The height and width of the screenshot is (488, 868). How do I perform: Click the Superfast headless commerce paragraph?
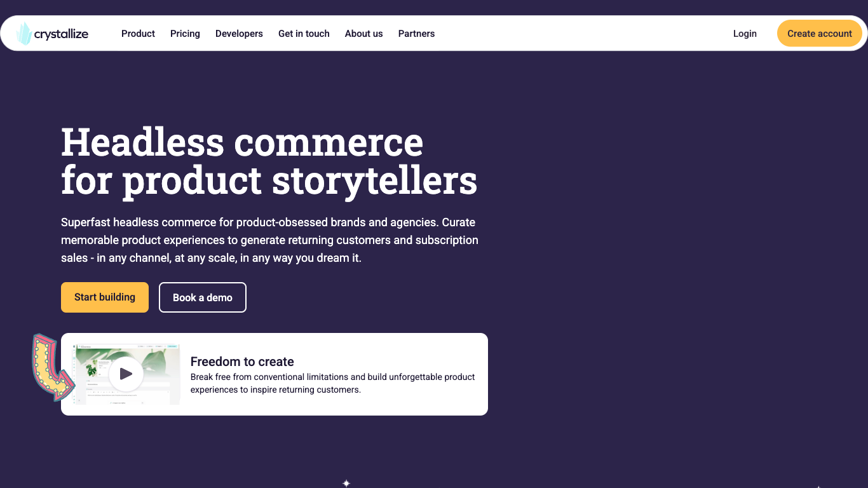(x=269, y=240)
